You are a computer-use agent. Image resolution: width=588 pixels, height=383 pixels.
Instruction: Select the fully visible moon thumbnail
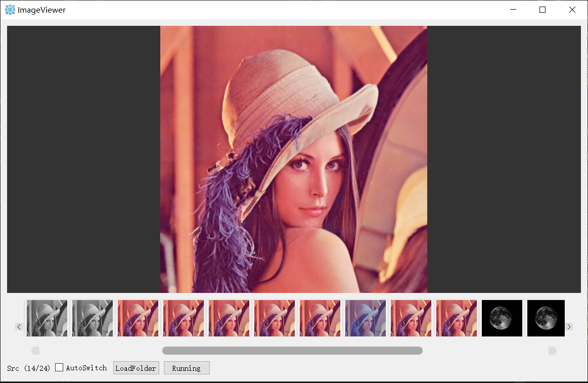pos(502,318)
